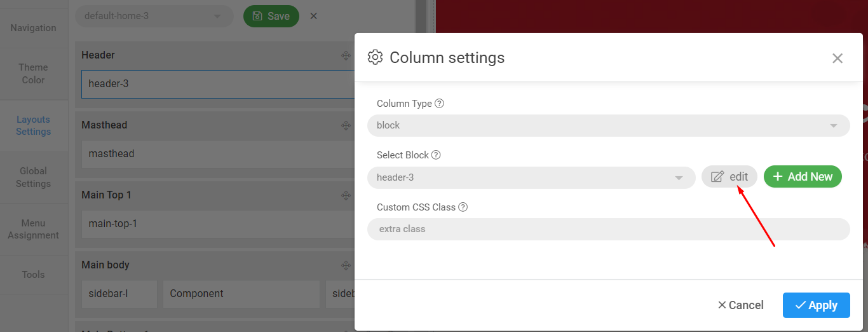Click the green Add New button

pos(803,177)
